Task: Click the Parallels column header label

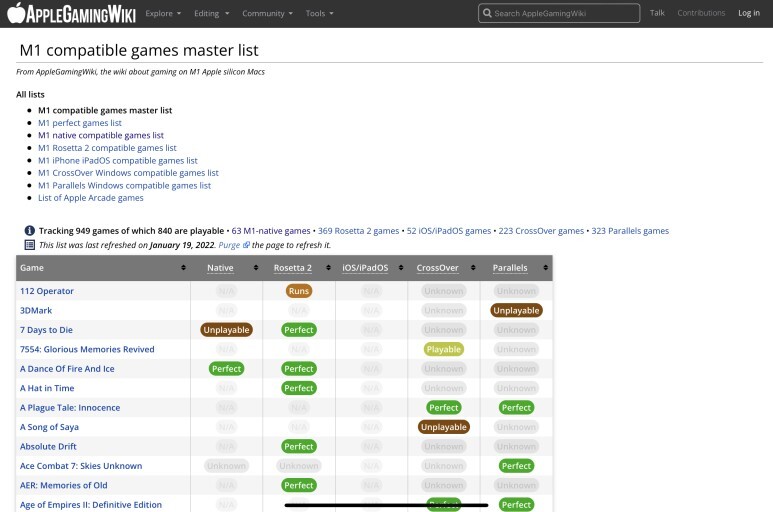Action: [510, 268]
